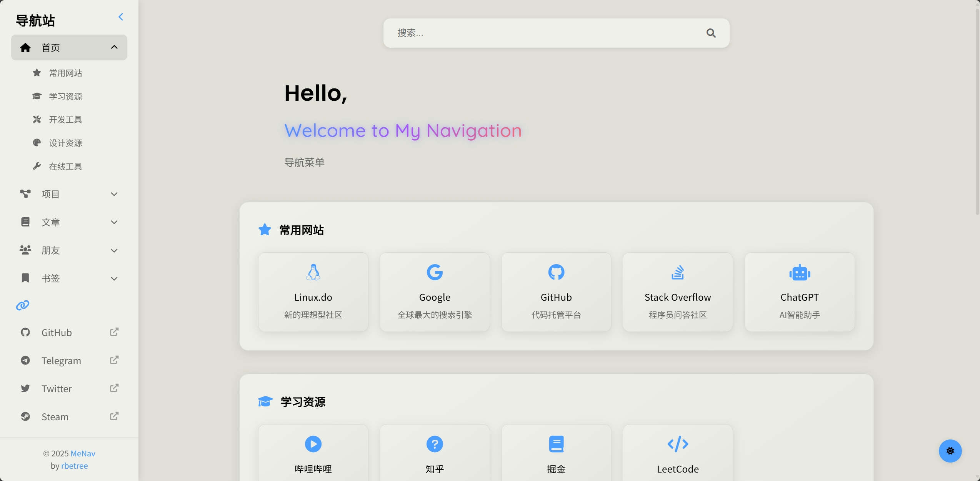
Task: Expand the 书签 menu section
Action: pyautogui.click(x=114, y=278)
